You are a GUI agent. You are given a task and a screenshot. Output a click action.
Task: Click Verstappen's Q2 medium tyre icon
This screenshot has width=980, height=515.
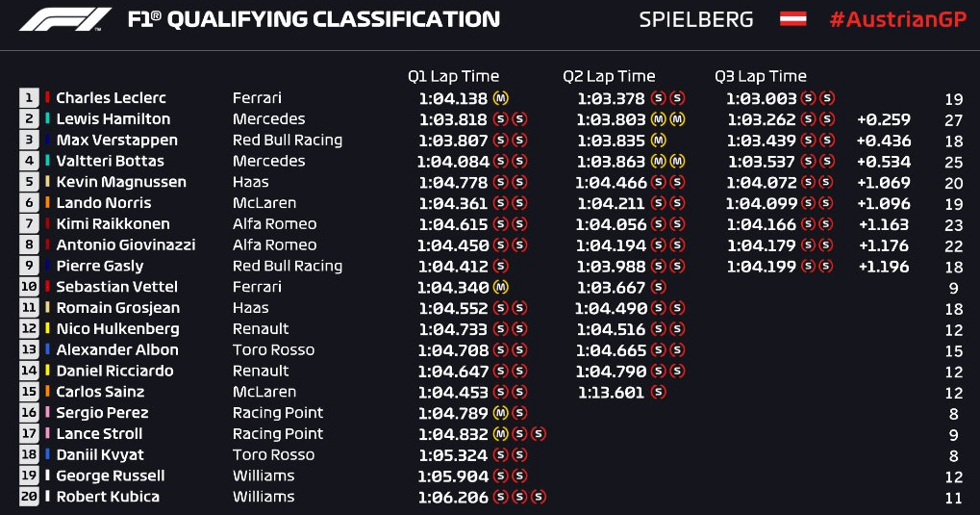click(x=658, y=141)
